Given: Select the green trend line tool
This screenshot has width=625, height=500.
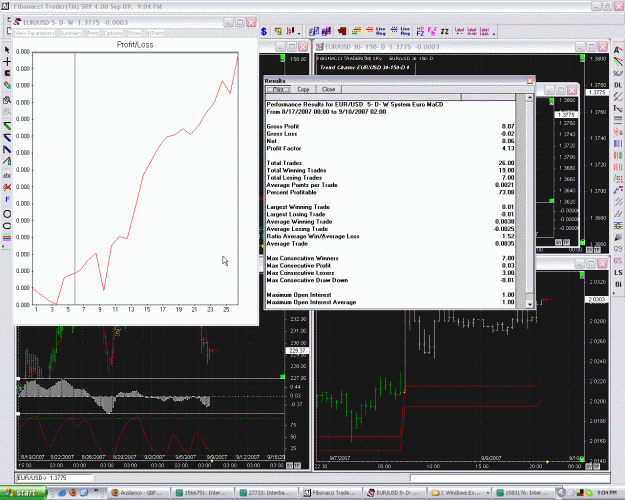Looking at the screenshot, I should (7, 126).
